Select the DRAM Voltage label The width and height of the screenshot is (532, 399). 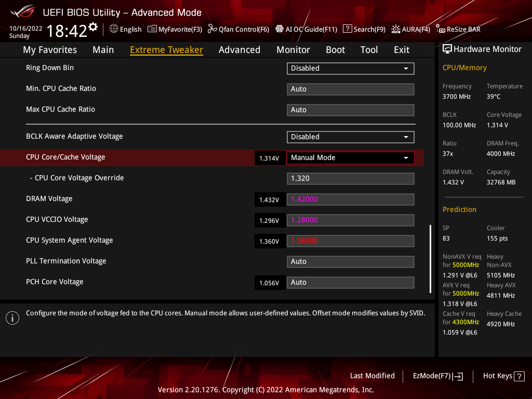[x=49, y=198]
